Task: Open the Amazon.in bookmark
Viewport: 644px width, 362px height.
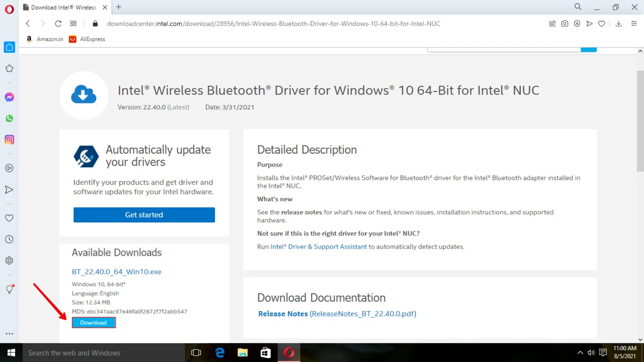Action: point(45,39)
